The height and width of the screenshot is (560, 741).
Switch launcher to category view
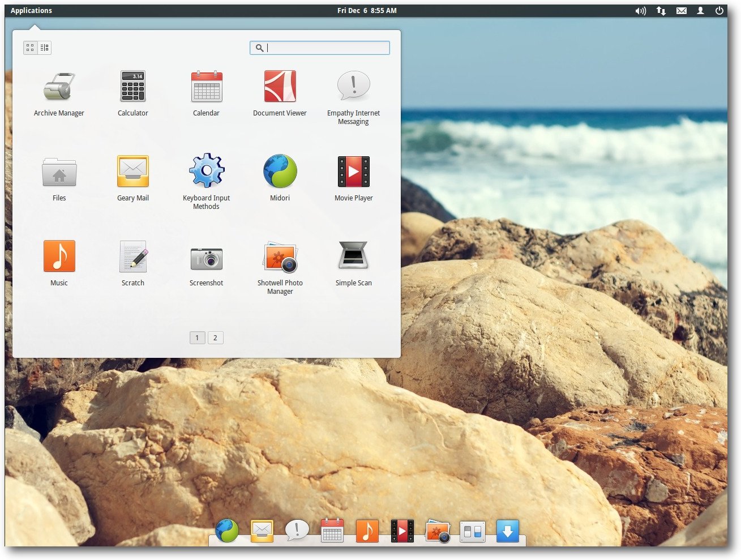45,48
